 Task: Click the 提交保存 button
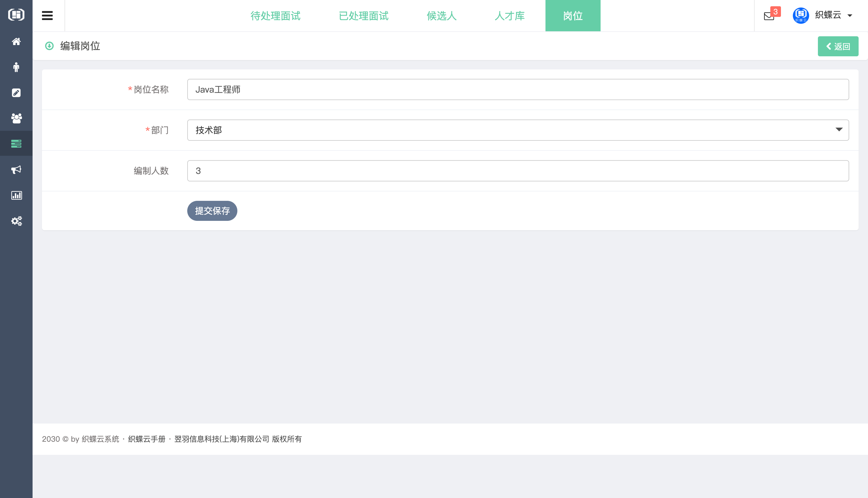tap(212, 211)
